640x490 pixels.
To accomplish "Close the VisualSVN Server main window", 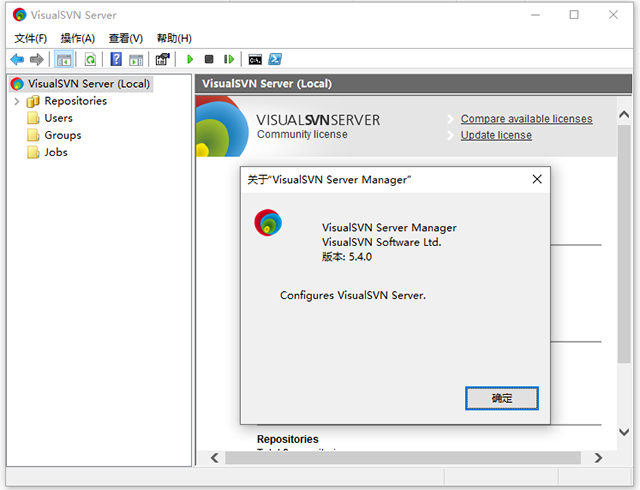I will pos(613,15).
